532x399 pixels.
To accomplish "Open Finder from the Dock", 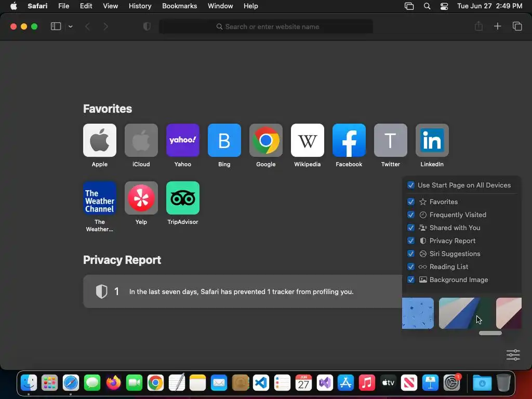I will (x=29, y=383).
